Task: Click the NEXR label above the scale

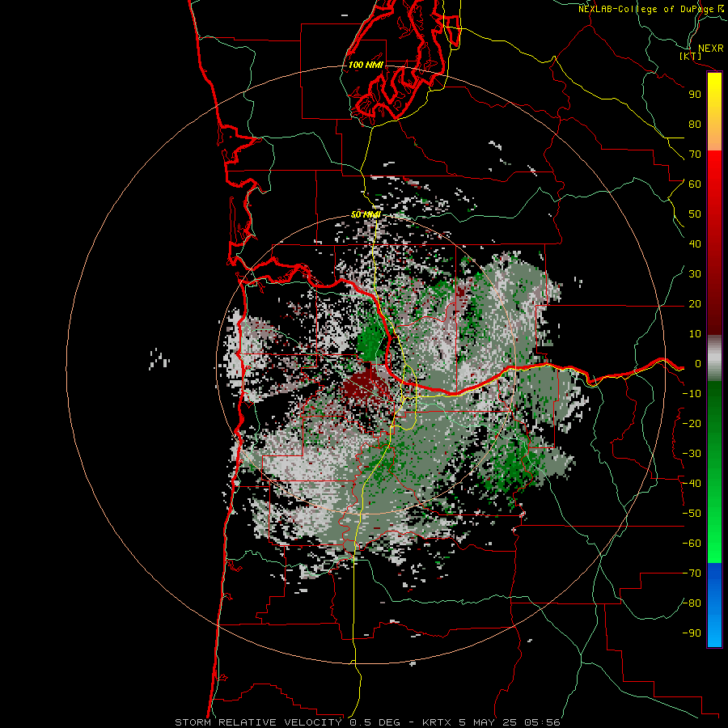Action: pyautogui.click(x=710, y=49)
